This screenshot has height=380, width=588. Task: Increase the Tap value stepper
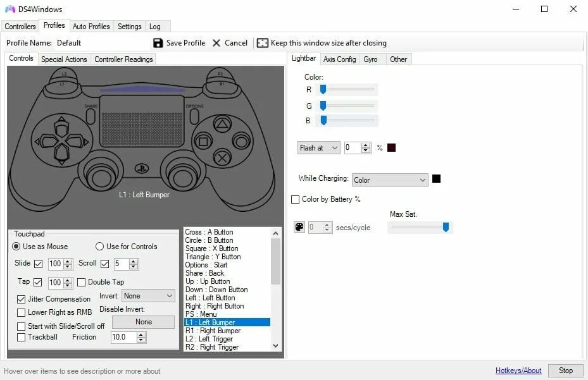tap(68, 279)
